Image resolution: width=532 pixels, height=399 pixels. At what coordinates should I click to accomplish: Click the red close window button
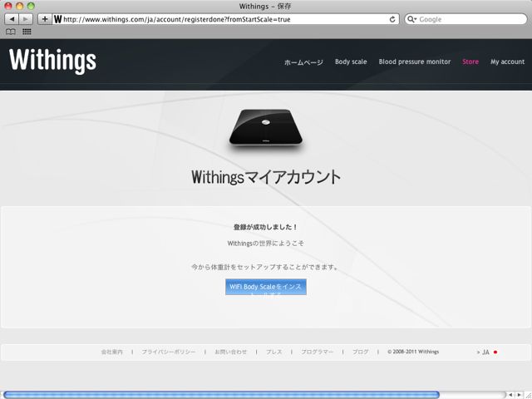[8, 6]
